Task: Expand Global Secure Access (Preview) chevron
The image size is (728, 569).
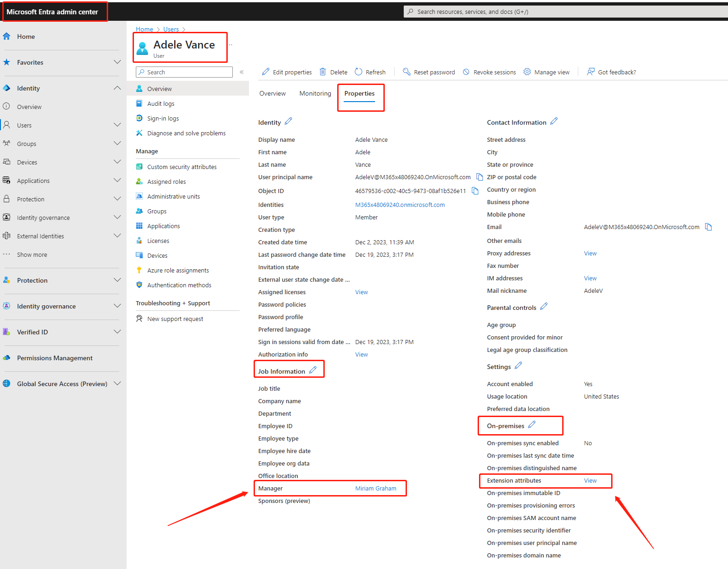Action: [x=117, y=383]
